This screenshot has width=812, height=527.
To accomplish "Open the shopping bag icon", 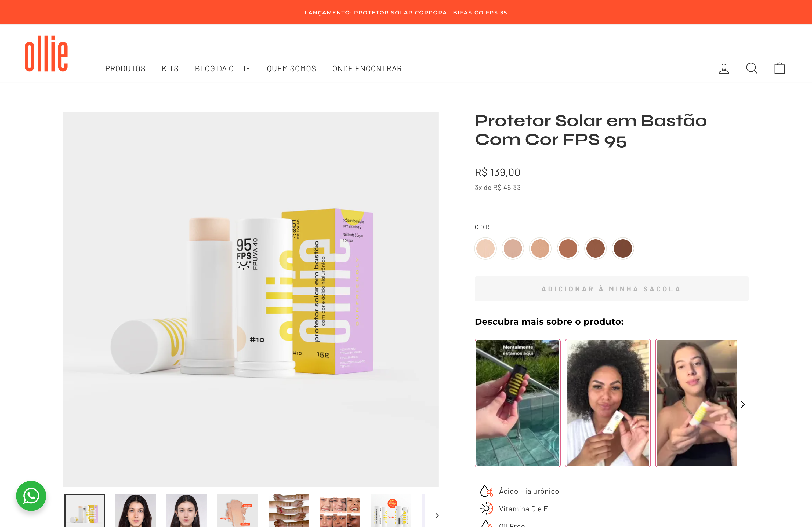I will click(x=780, y=68).
